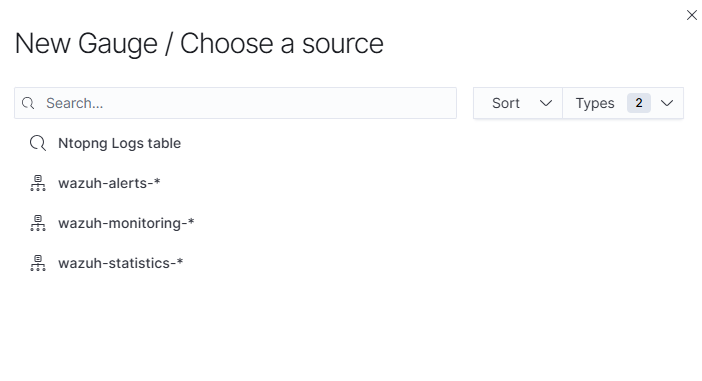Choose wazuh-statistics-* as the source
Viewport: 702px width, 381px height.
[x=121, y=263]
